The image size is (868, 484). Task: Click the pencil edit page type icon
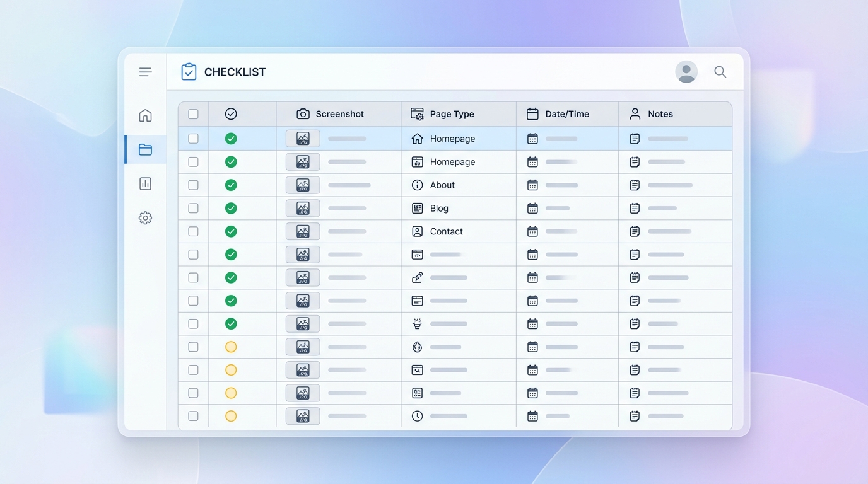417,277
